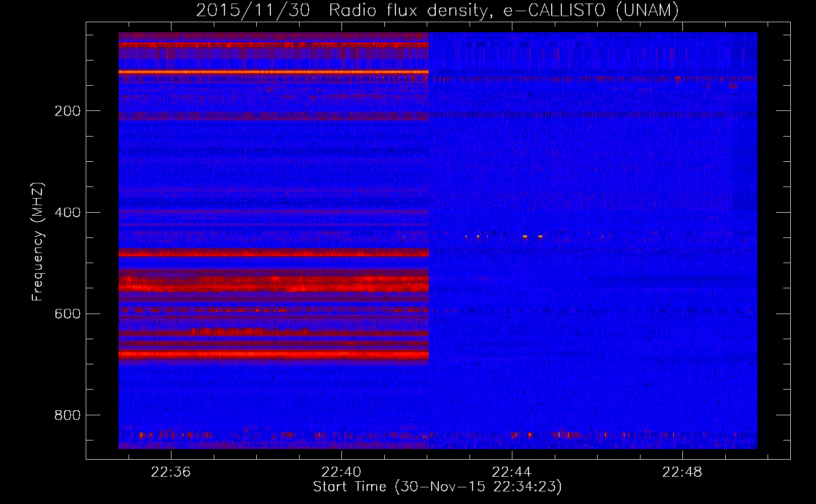Click the 200 frequency axis label
Screen dimensions: 816x504
coord(68,111)
